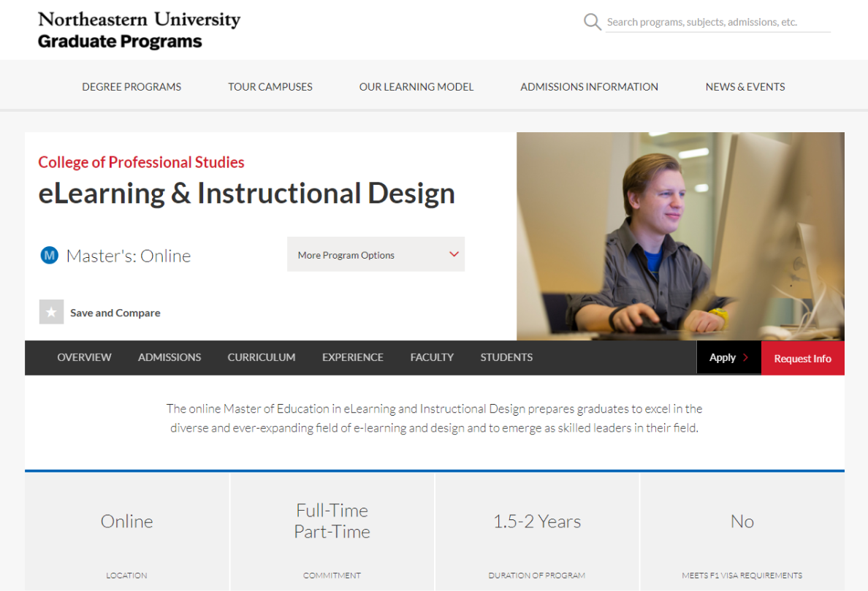Open the Tour Campuses menu

coord(270,87)
